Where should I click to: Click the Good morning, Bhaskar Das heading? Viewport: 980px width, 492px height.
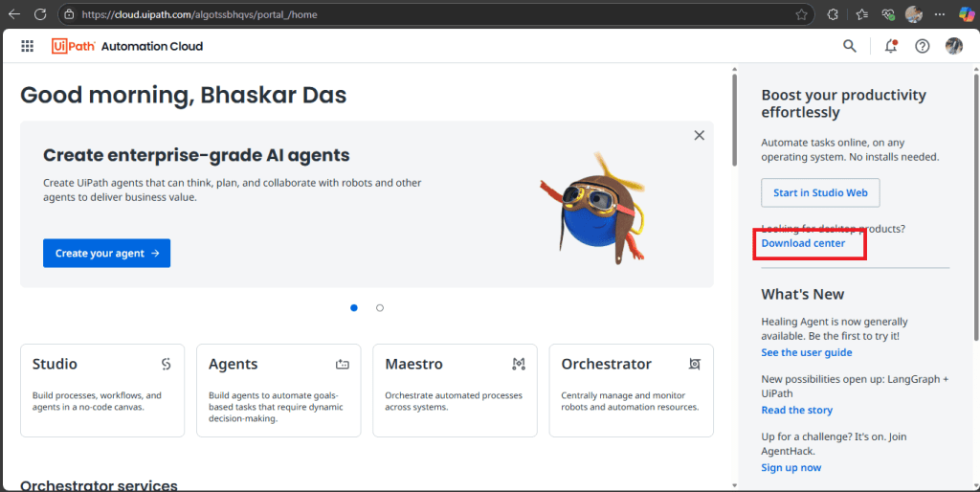183,95
